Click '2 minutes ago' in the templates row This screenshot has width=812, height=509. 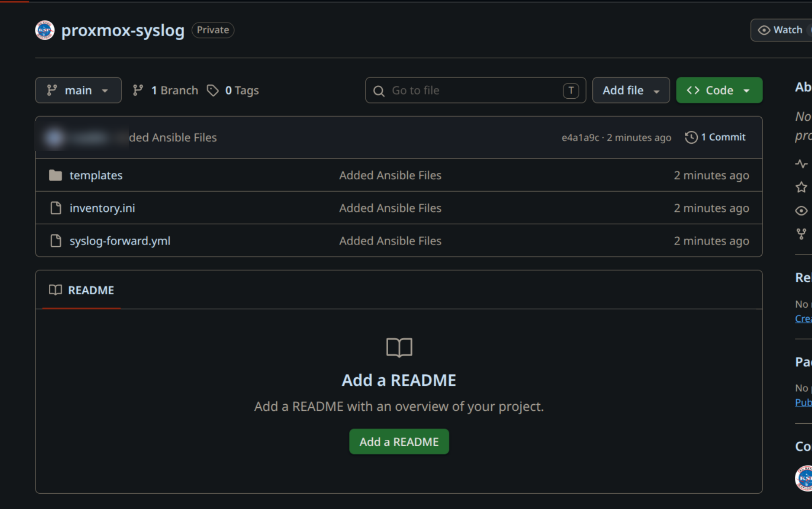coord(711,175)
